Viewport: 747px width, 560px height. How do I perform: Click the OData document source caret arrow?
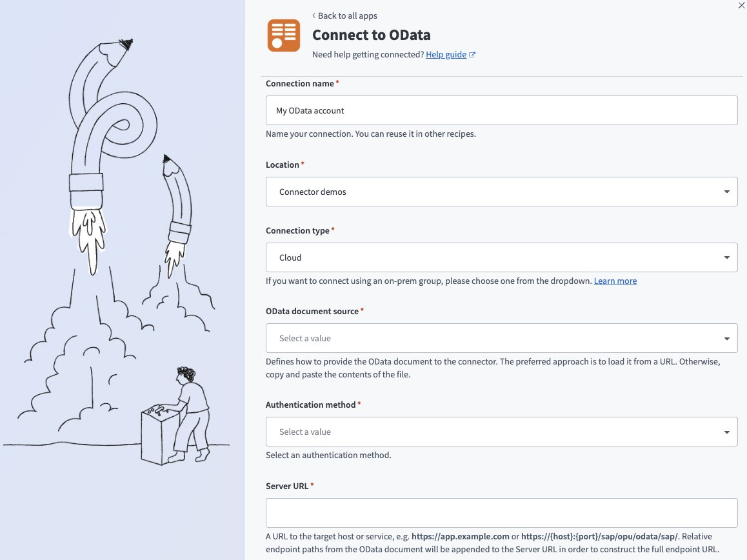726,338
